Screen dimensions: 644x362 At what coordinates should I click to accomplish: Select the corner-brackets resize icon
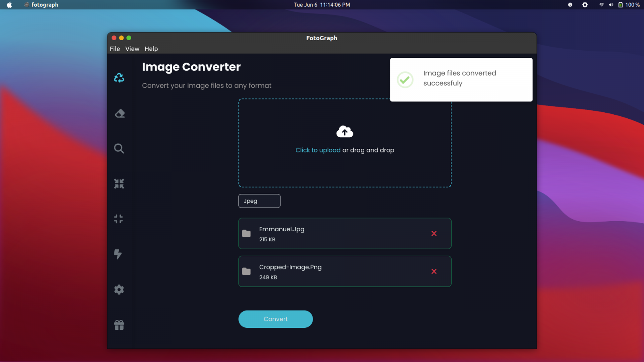pyautogui.click(x=119, y=219)
